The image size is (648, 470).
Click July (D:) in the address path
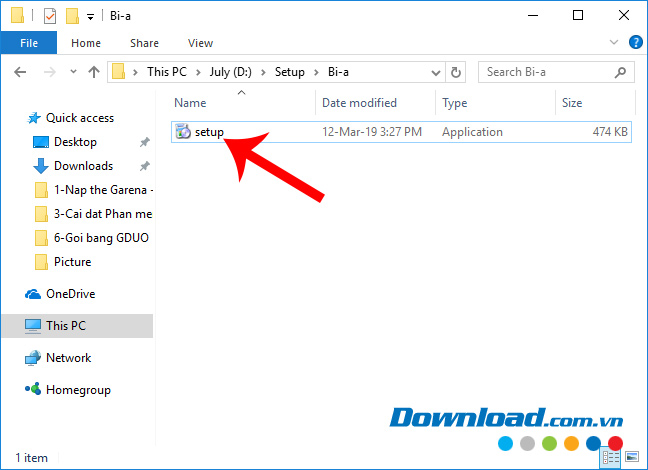(231, 72)
